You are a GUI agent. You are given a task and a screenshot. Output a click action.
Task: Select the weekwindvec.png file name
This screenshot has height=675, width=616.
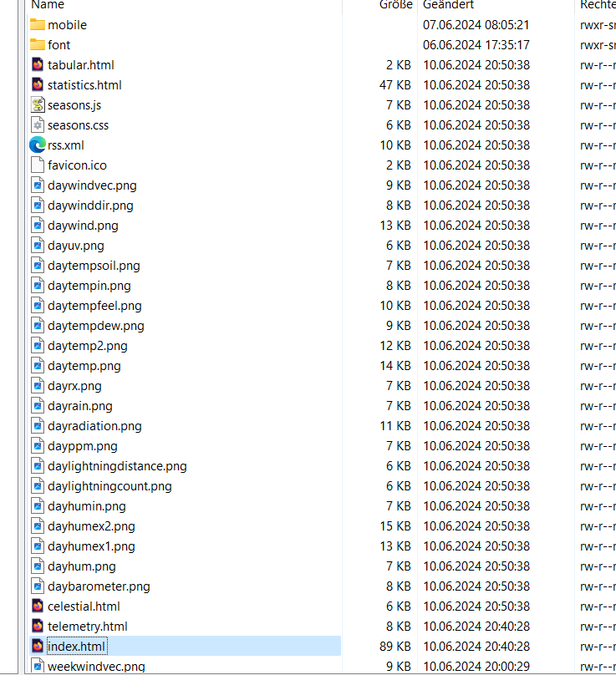[x=96, y=667]
